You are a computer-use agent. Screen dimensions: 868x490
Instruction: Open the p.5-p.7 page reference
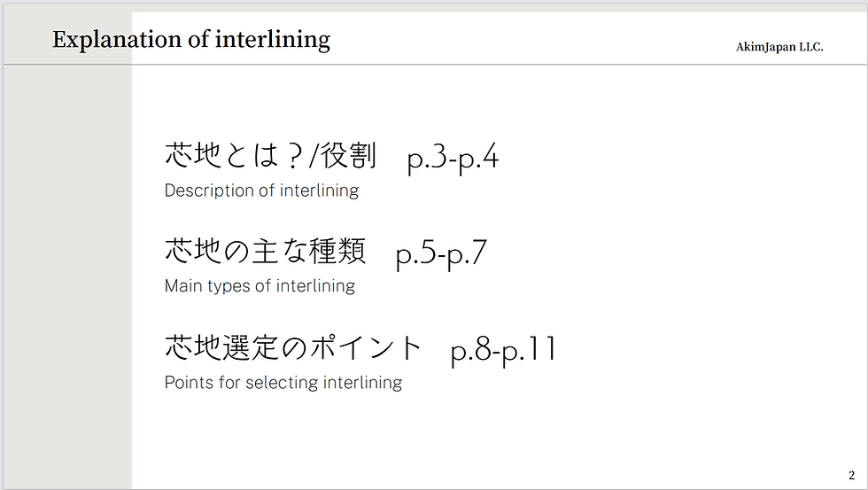pyautogui.click(x=441, y=253)
